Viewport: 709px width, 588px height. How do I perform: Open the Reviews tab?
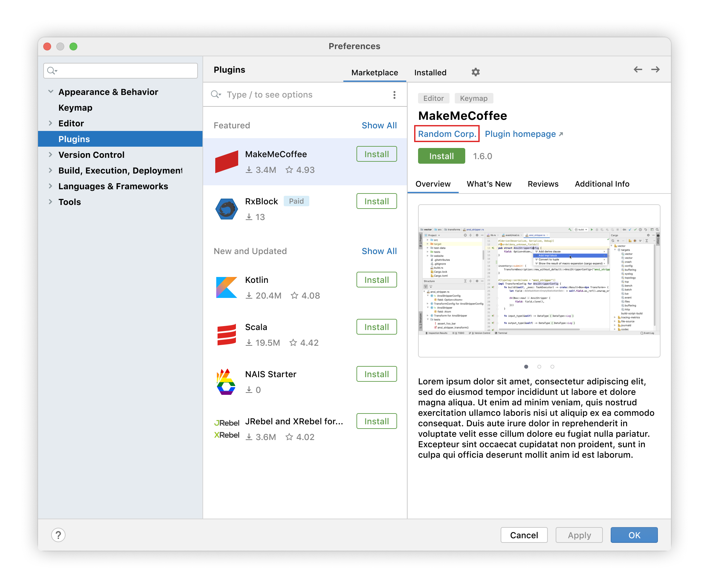click(x=543, y=184)
